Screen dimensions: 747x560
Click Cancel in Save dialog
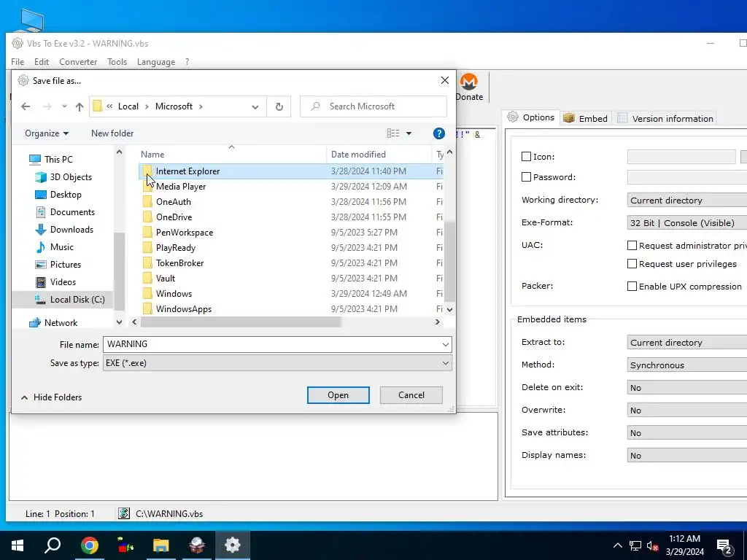pyautogui.click(x=411, y=395)
